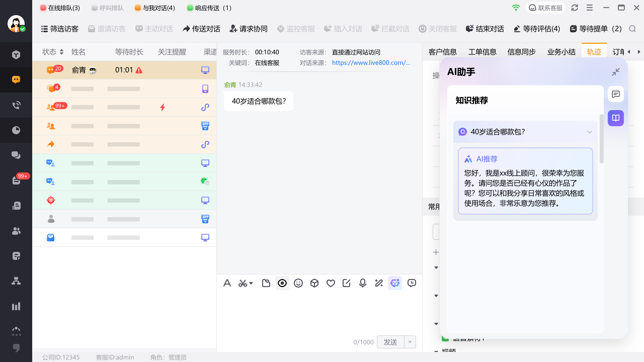Click the wifi connection status icon
The image size is (644, 362).
(516, 8)
